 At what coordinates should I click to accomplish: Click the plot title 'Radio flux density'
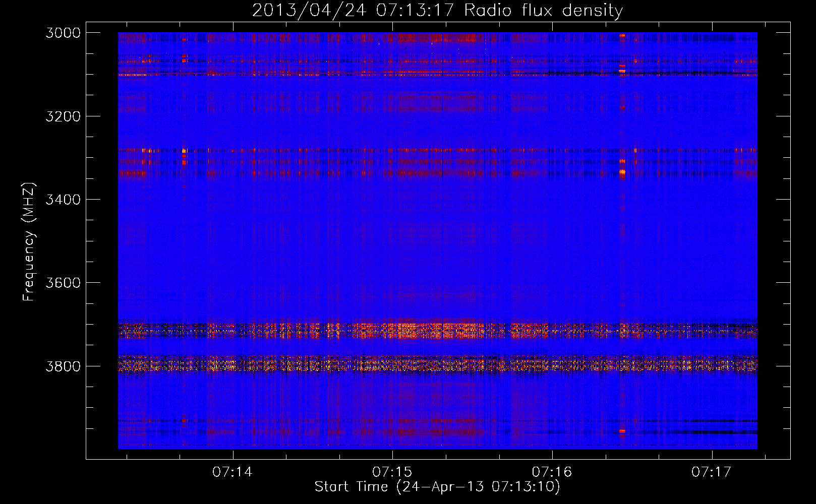543,10
